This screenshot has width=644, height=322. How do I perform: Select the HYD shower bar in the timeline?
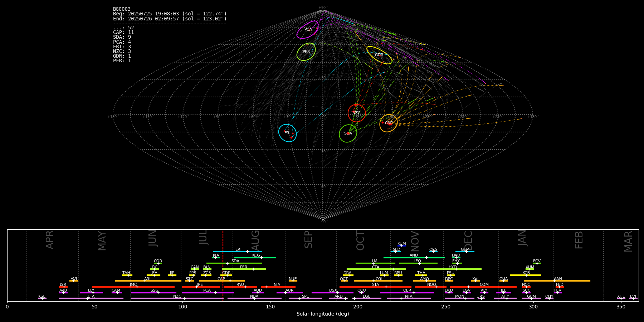point(453,269)
